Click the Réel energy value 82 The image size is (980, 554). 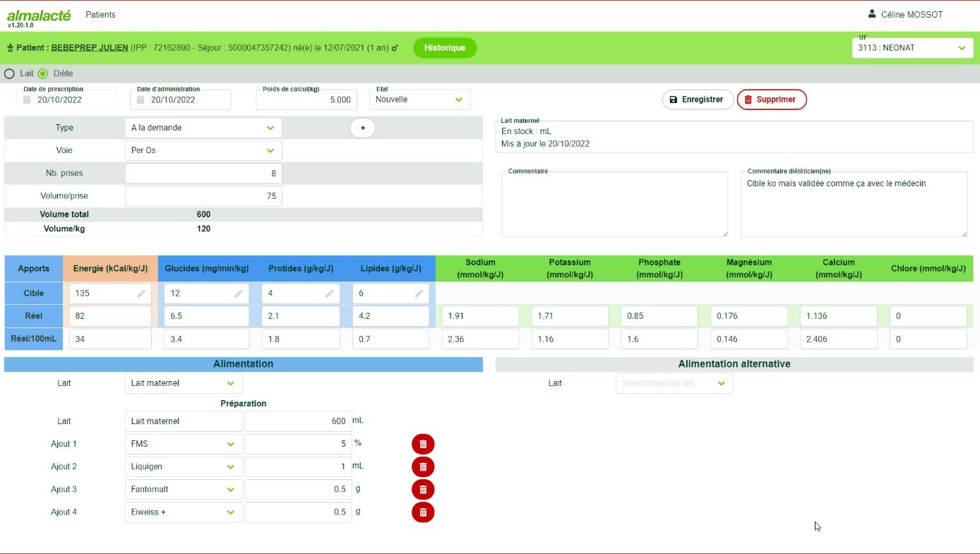[111, 316]
